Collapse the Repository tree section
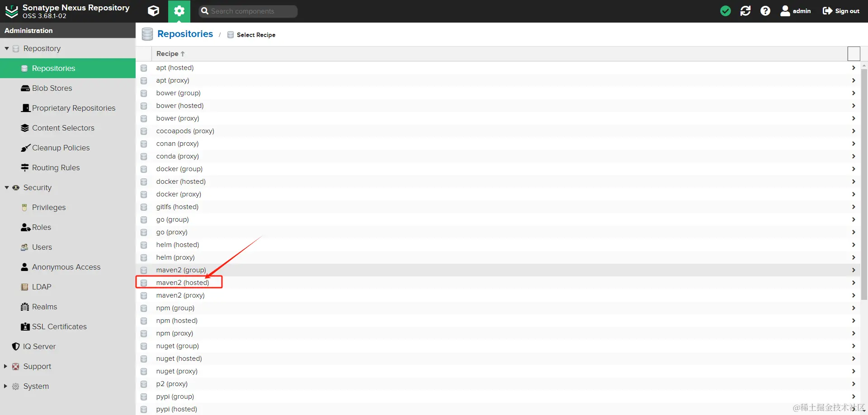This screenshot has width=868, height=415. click(7, 48)
